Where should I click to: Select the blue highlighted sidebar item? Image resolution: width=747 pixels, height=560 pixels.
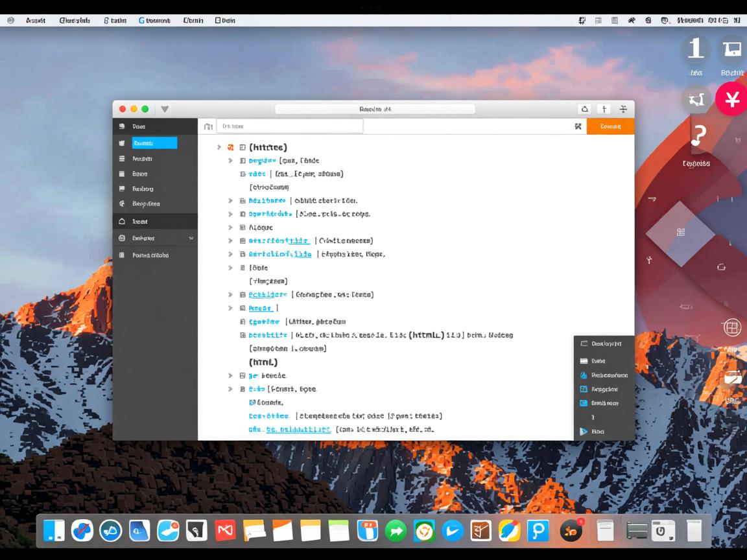(154, 143)
